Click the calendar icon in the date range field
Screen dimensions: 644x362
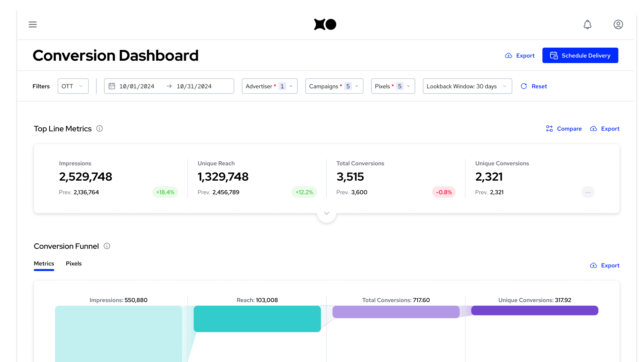coord(112,86)
